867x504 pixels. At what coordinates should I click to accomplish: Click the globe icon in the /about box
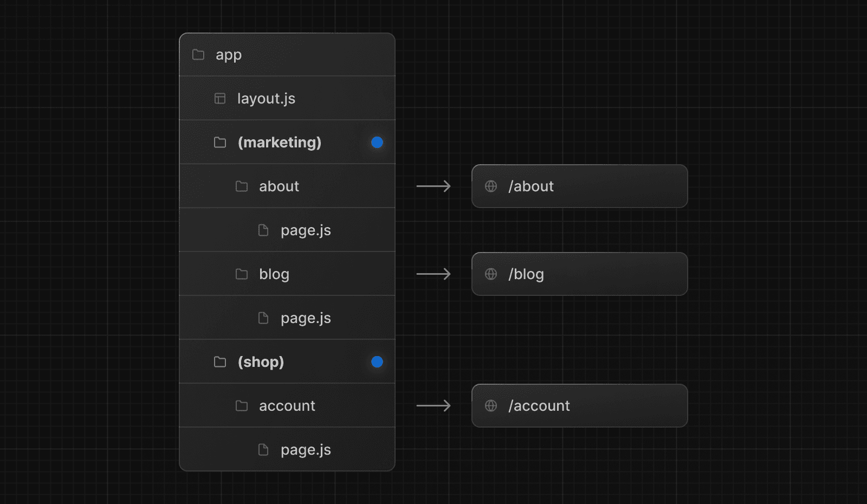[491, 186]
